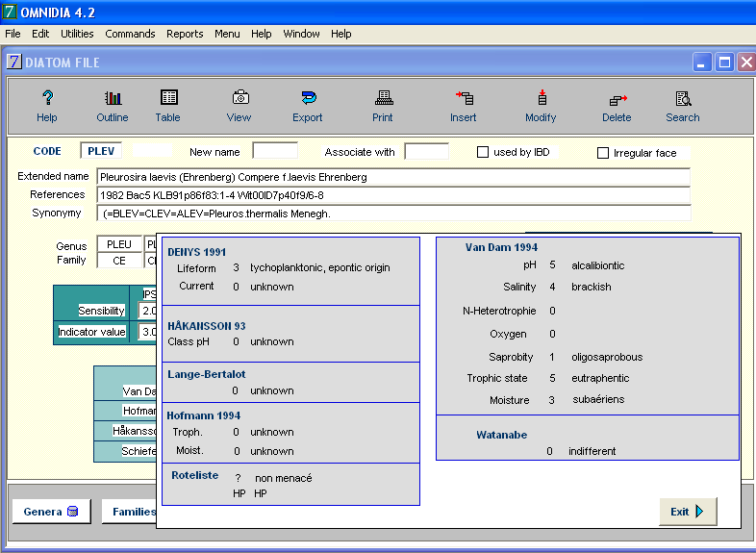Click 'tychoplanktonic, epontic origin' lifeform text

[x=320, y=267]
